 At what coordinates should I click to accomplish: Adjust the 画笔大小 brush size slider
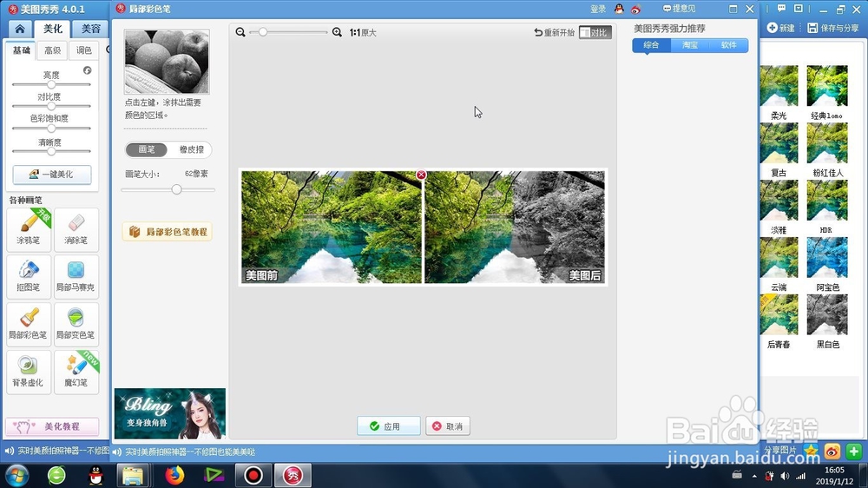pos(168,189)
